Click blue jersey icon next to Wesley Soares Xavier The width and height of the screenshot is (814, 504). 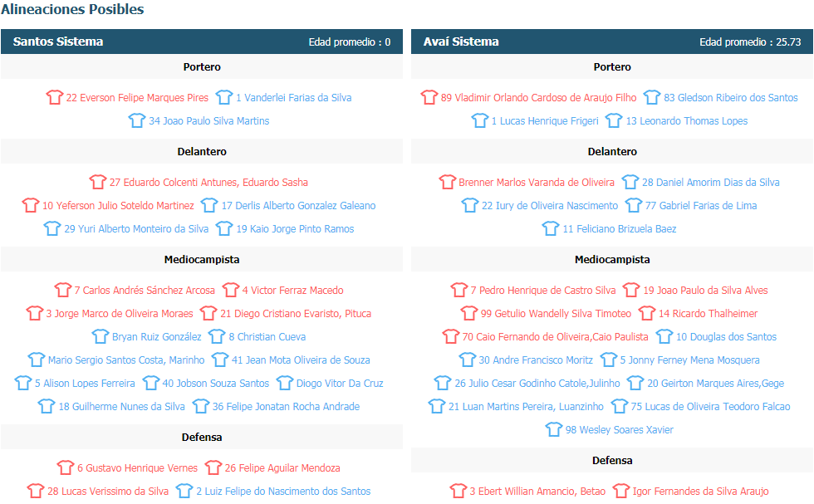point(554,429)
